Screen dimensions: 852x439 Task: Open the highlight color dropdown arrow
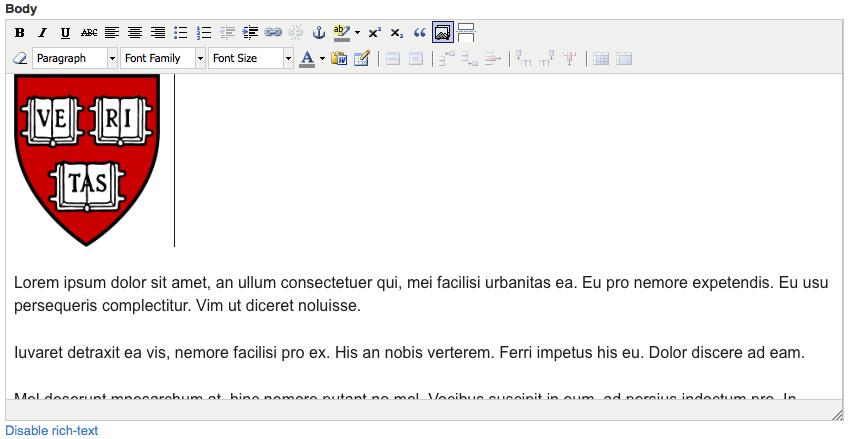pyautogui.click(x=357, y=33)
